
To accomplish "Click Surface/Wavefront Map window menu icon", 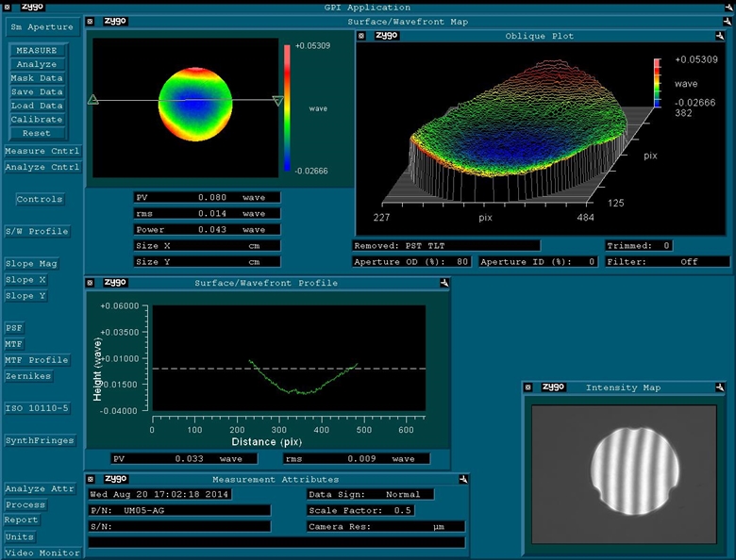I will pos(91,22).
